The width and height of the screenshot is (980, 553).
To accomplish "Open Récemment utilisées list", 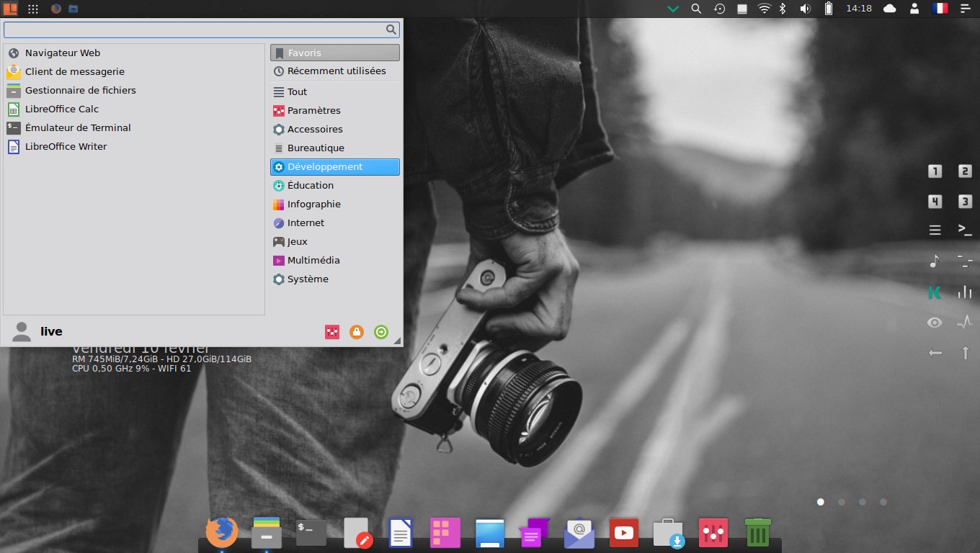I will [x=335, y=71].
